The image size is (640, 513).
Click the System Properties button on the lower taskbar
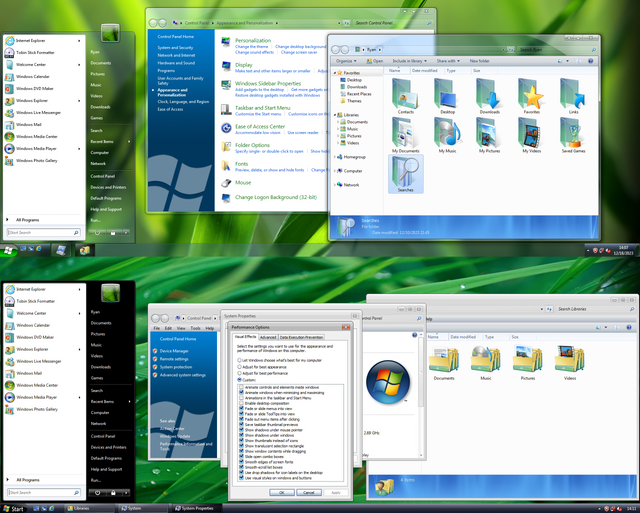coord(197,509)
